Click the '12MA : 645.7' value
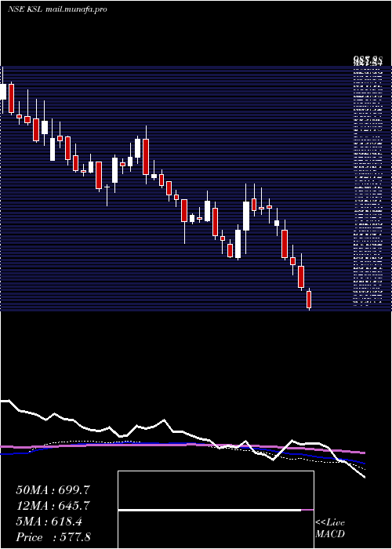Image resolution: width=392 pixels, height=549 pixels. click(53, 506)
